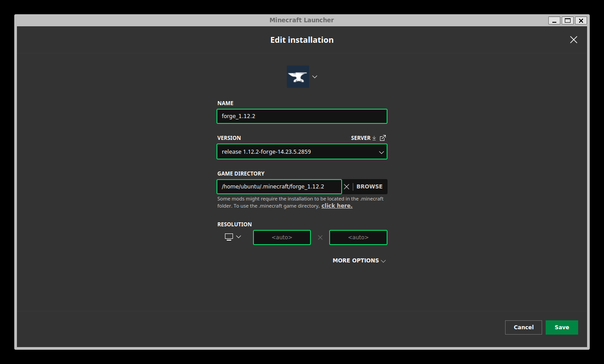Cancel editing the installation
Screen dimensions: 604x364
tap(523, 327)
